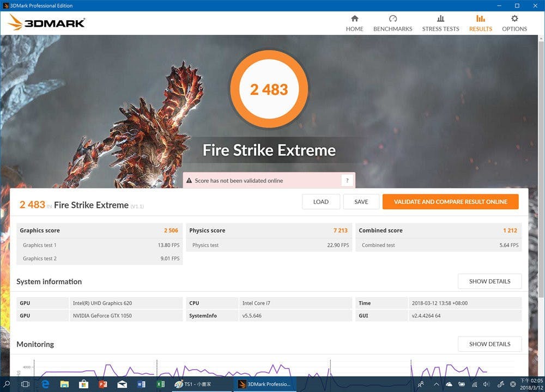Launch Excel from the taskbar
The height and width of the screenshot is (392, 545).
click(x=160, y=384)
